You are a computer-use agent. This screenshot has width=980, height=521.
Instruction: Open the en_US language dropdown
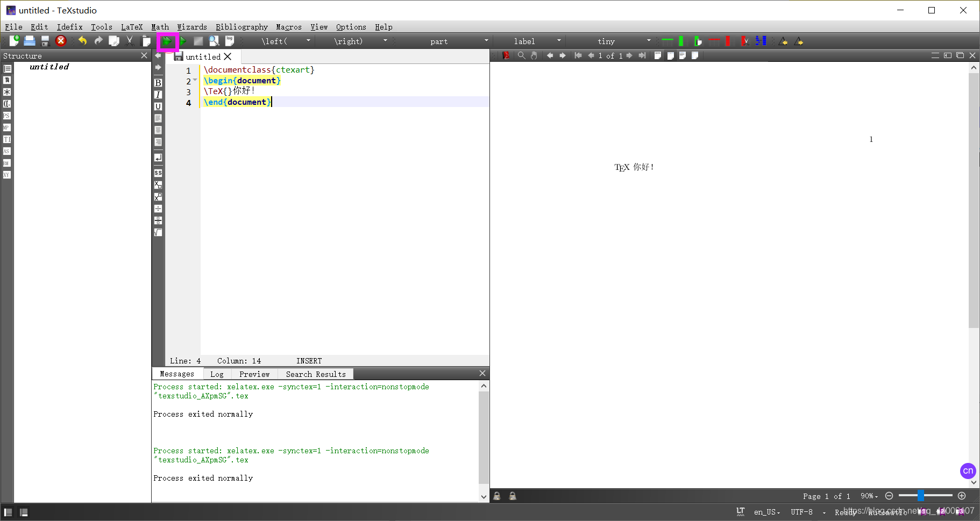click(767, 512)
